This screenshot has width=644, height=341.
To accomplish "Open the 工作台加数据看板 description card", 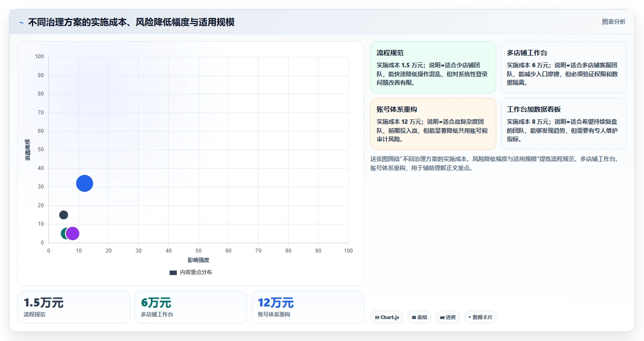I will coord(563,124).
